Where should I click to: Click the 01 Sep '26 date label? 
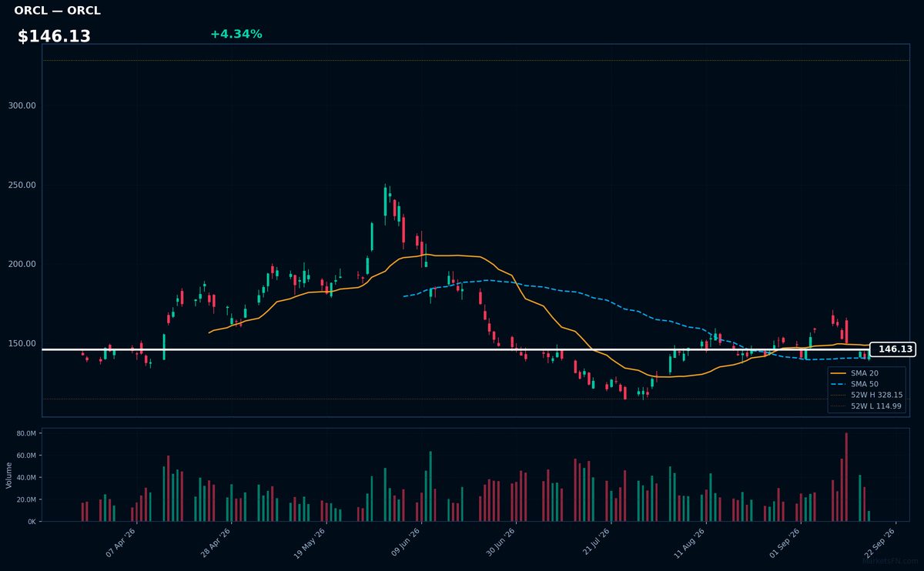pyautogui.click(x=785, y=543)
